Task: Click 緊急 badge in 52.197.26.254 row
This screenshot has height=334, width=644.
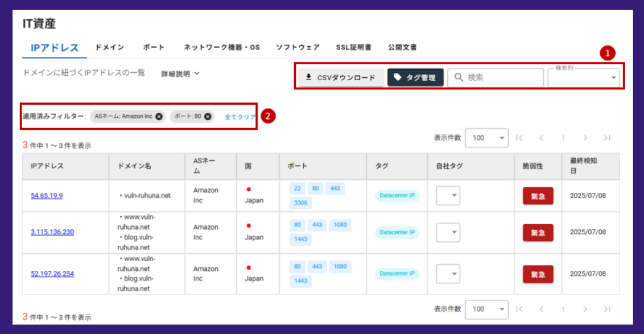Action: click(x=538, y=274)
